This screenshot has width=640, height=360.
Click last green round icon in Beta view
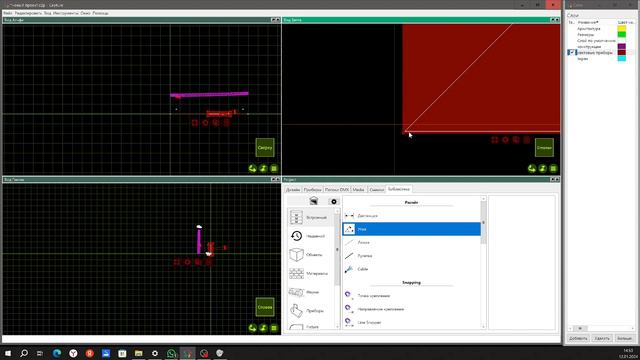553,168
